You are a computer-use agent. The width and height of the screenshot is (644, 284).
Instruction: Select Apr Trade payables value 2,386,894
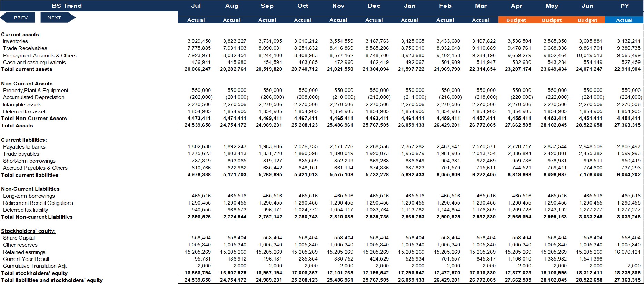coord(519,153)
